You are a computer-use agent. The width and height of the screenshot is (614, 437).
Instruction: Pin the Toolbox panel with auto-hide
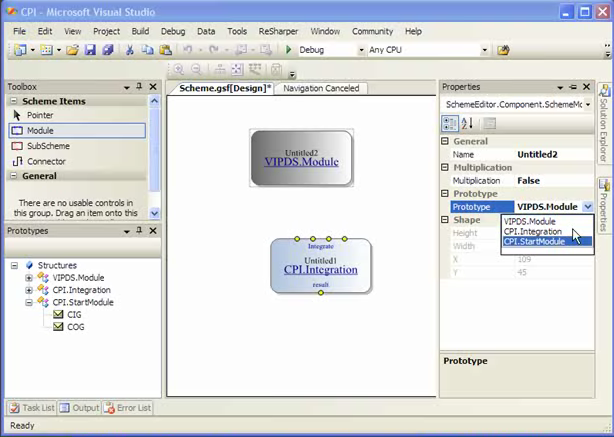139,87
